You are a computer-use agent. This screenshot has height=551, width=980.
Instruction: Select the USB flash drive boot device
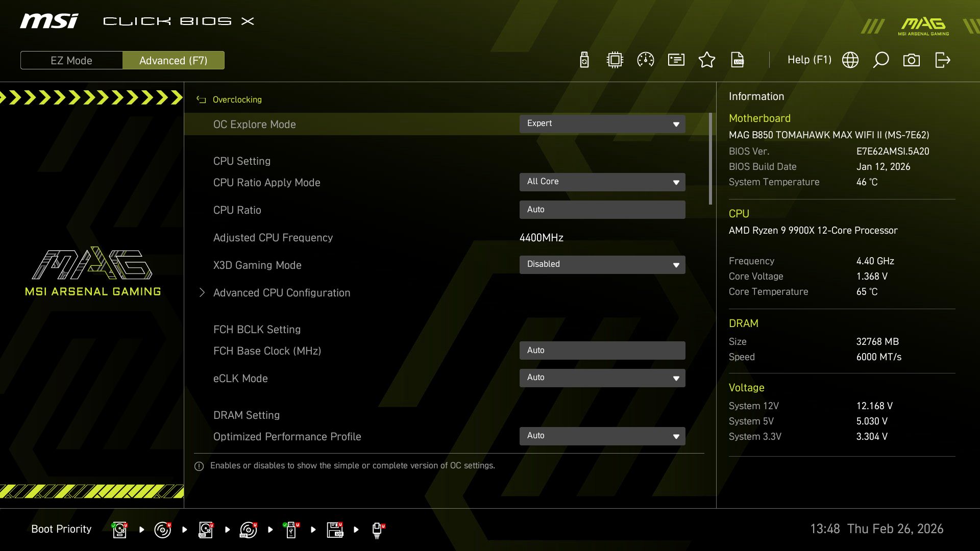click(x=291, y=530)
